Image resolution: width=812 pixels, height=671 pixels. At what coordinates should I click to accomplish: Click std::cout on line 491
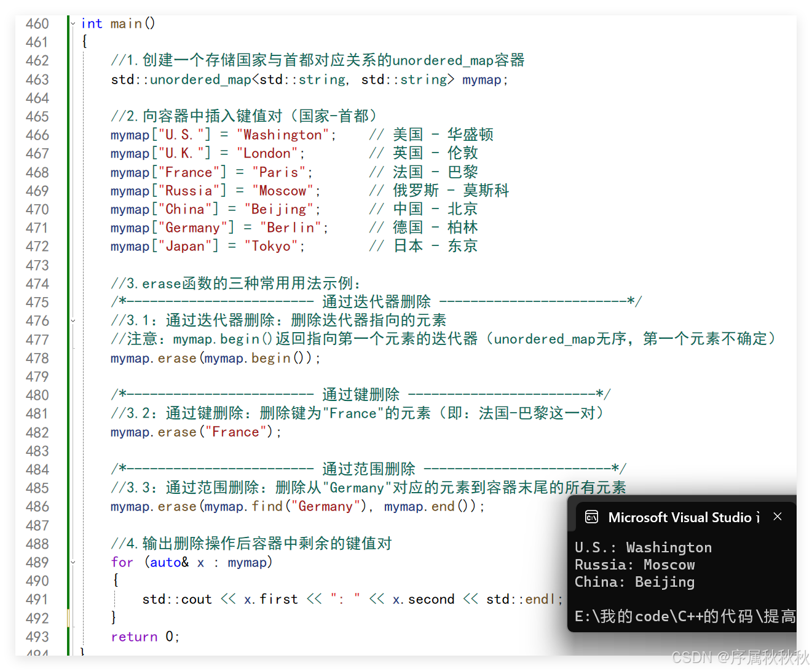click(176, 598)
